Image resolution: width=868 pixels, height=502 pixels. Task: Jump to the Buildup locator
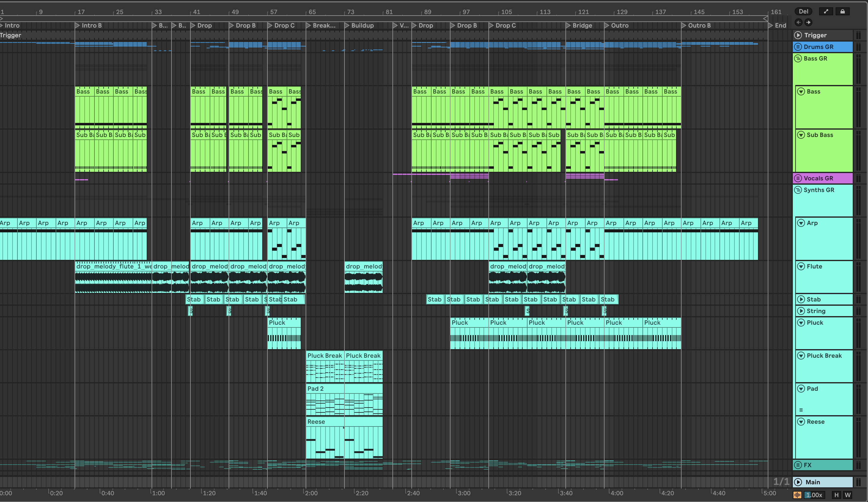pyautogui.click(x=359, y=25)
